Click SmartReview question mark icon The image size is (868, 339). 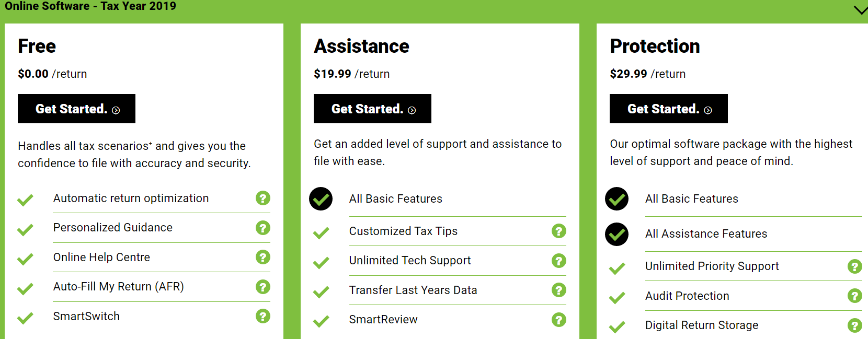[x=559, y=320]
